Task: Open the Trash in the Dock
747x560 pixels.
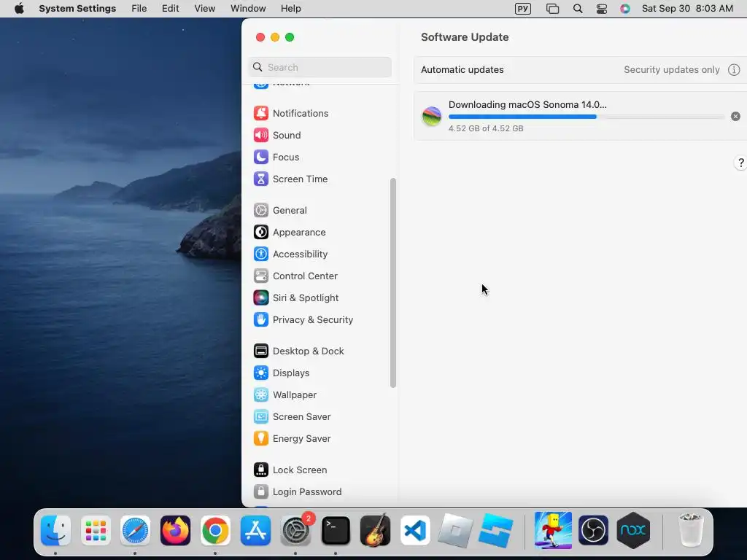Action: [691, 531]
